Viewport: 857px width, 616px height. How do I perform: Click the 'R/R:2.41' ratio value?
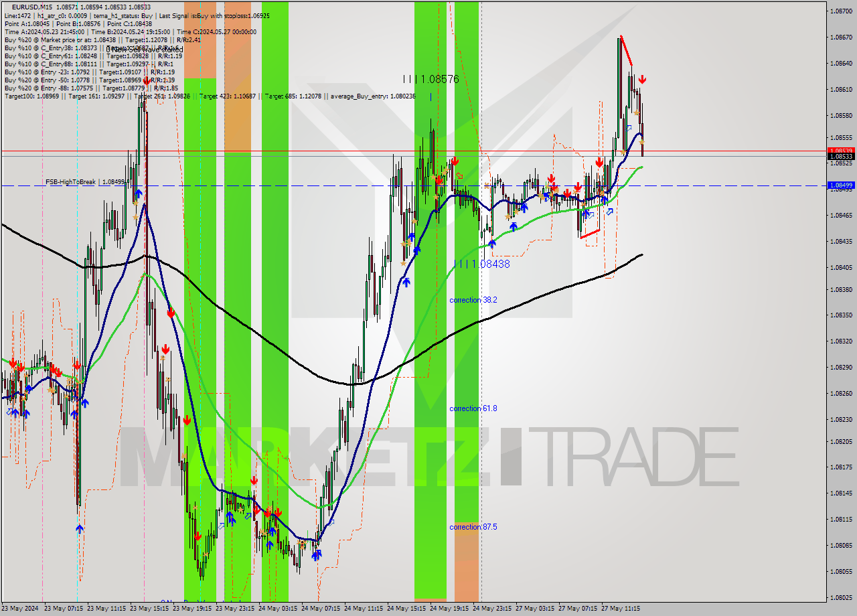[x=187, y=40]
